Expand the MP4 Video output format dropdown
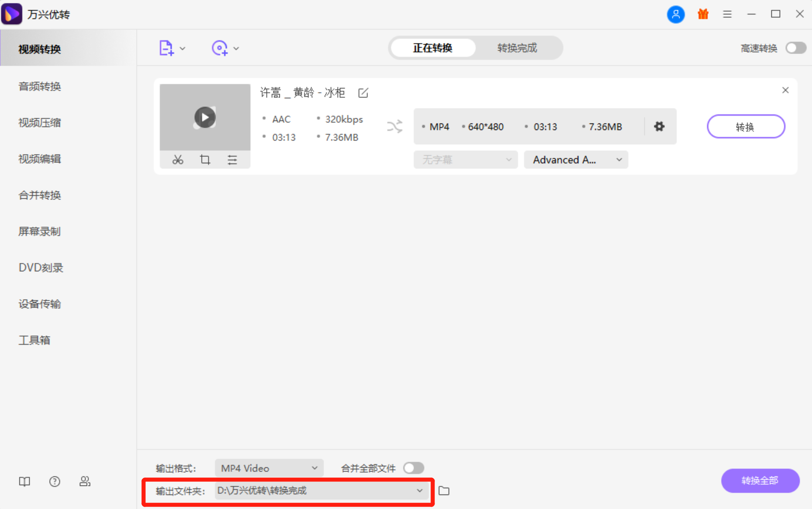 269,468
